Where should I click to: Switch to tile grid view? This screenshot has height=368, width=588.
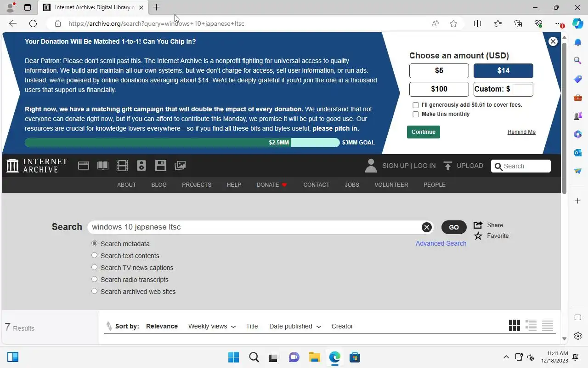[514, 325]
